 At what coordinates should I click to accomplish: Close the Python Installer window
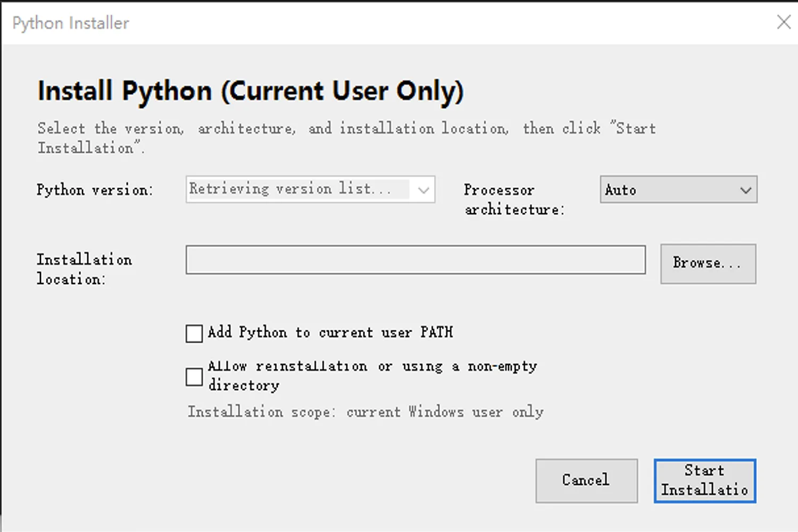click(783, 22)
